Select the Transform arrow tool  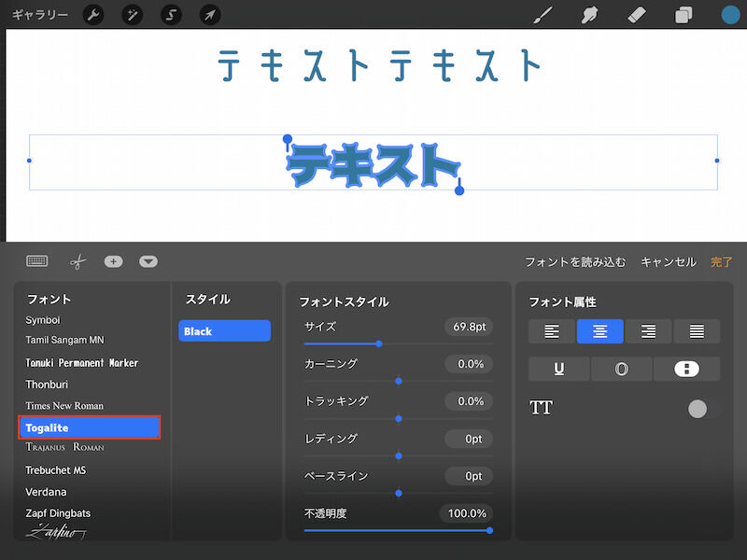click(x=210, y=15)
